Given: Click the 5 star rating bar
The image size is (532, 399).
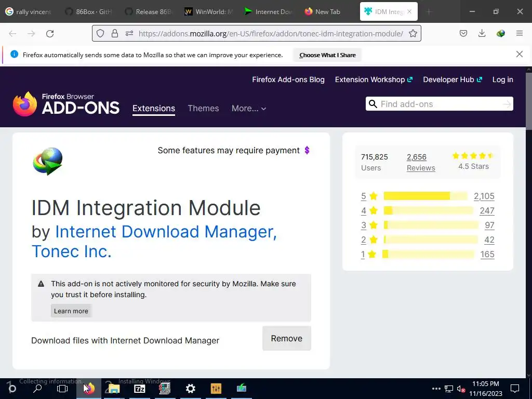Looking at the screenshot, I should pyautogui.click(x=425, y=196).
